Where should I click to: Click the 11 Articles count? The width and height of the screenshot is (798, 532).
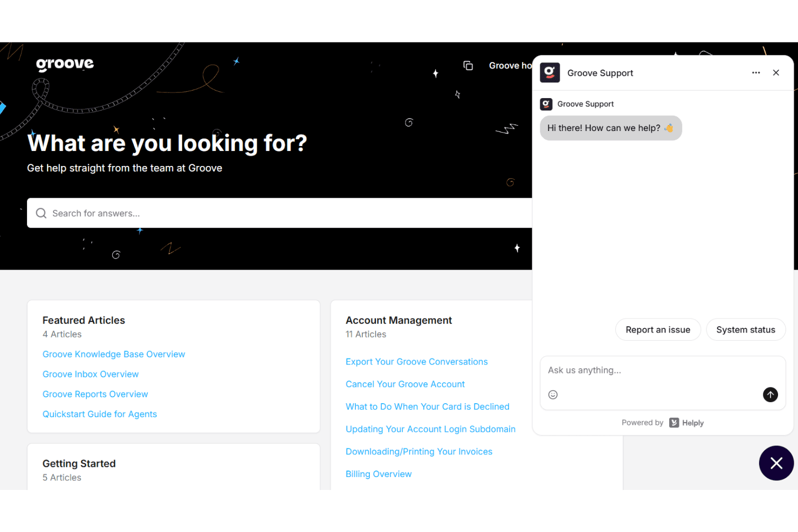(x=366, y=334)
